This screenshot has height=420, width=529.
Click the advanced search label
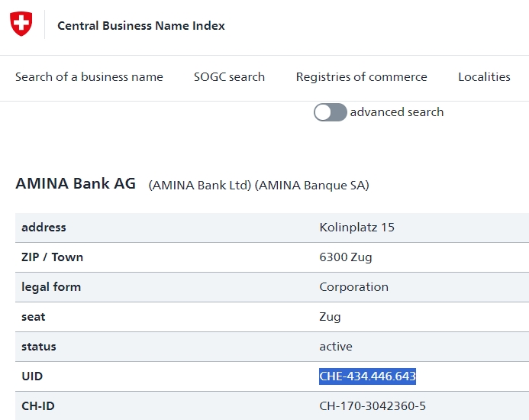tap(397, 112)
